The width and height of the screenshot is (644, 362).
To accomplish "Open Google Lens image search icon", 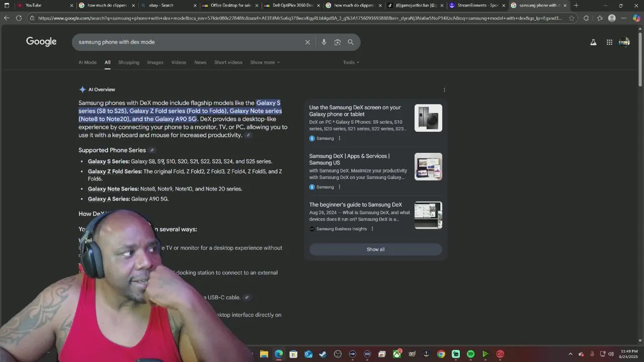I will coord(338,42).
